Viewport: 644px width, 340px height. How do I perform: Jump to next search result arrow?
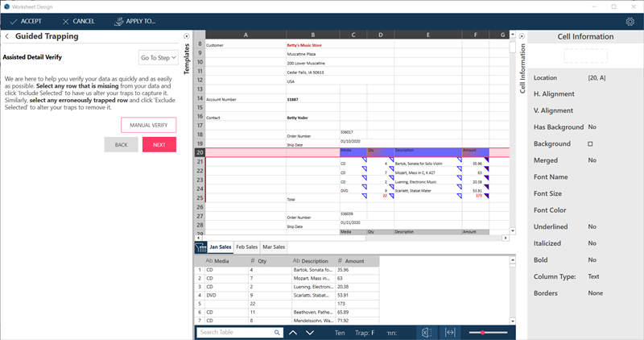tap(312, 332)
